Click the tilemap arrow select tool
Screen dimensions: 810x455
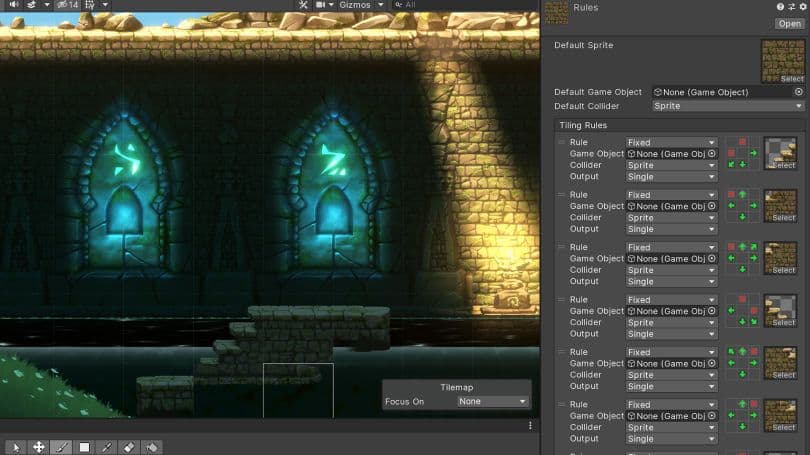click(x=15, y=447)
